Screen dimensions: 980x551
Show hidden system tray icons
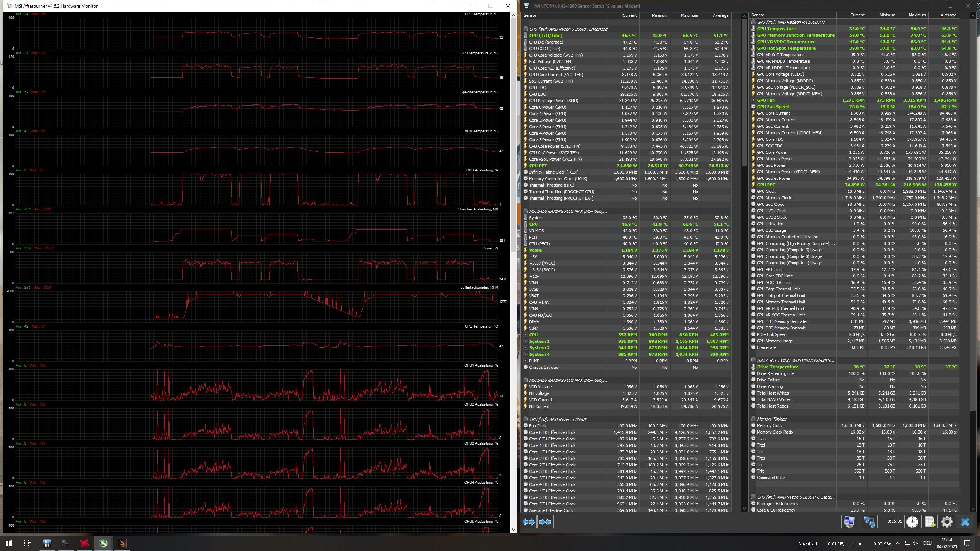click(897, 543)
